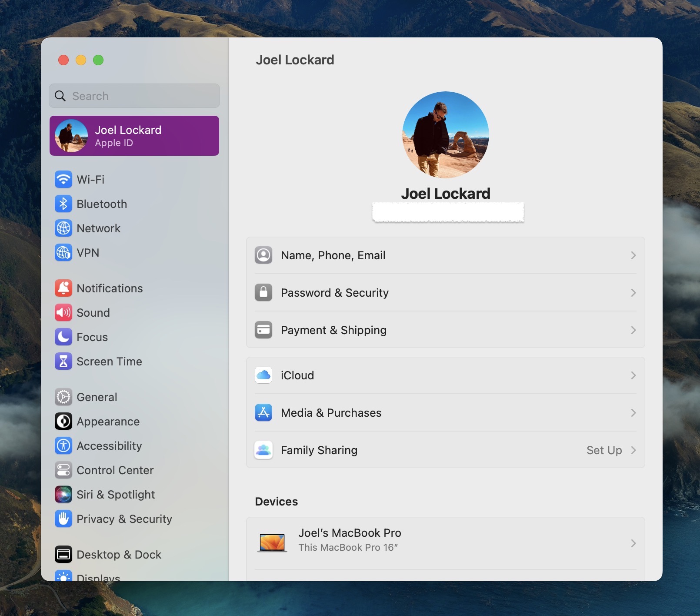Image resolution: width=700 pixels, height=616 pixels.
Task: Click the iCloud cloud icon
Action: (x=263, y=375)
